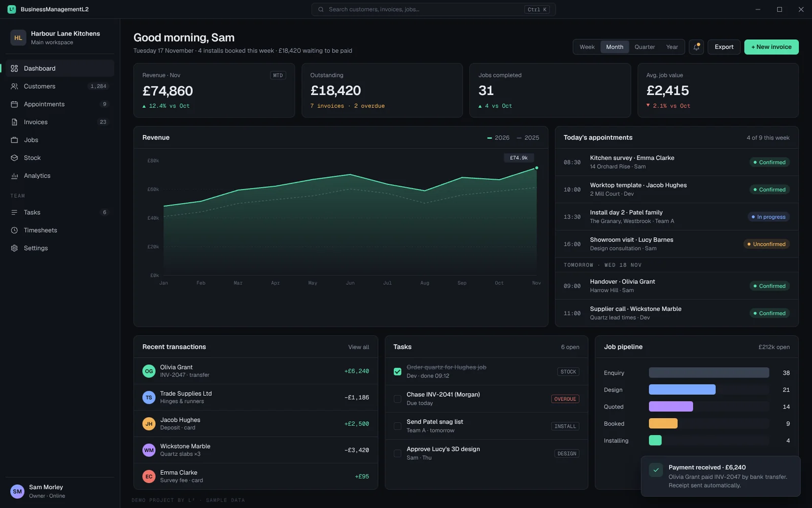Image resolution: width=812 pixels, height=508 pixels.
Task: Create a New invoice
Action: pyautogui.click(x=771, y=47)
